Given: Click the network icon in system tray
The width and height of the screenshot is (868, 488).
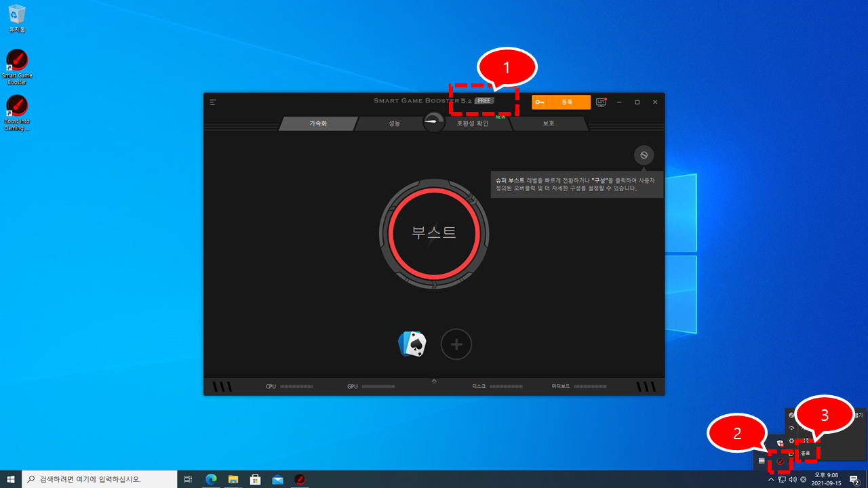Looking at the screenshot, I should click(782, 479).
